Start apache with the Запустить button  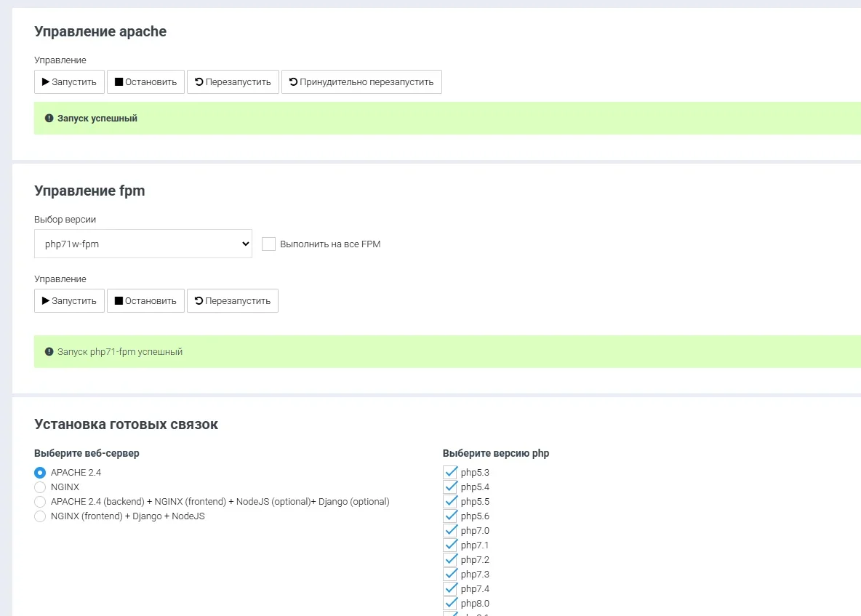point(69,82)
